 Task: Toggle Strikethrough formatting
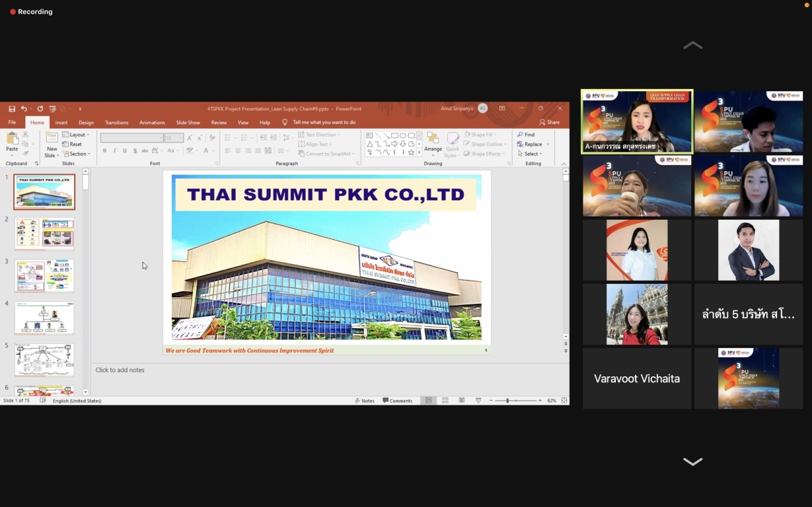pos(145,151)
